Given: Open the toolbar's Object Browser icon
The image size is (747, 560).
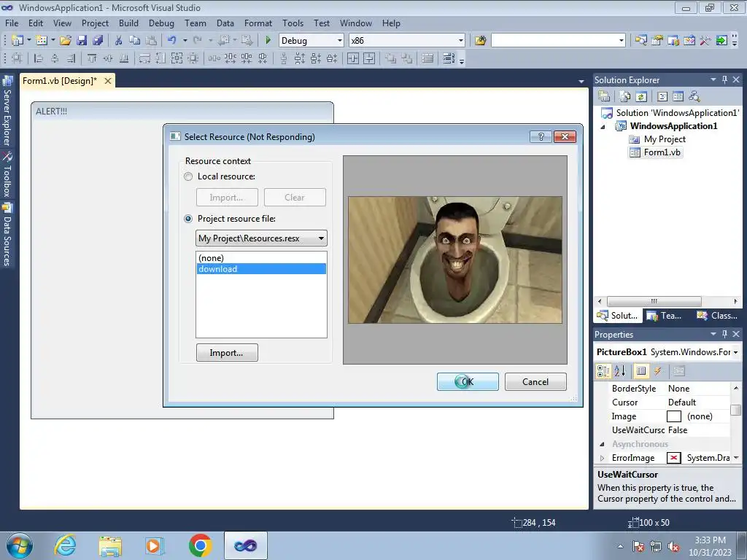Looking at the screenshot, I should [x=689, y=41].
